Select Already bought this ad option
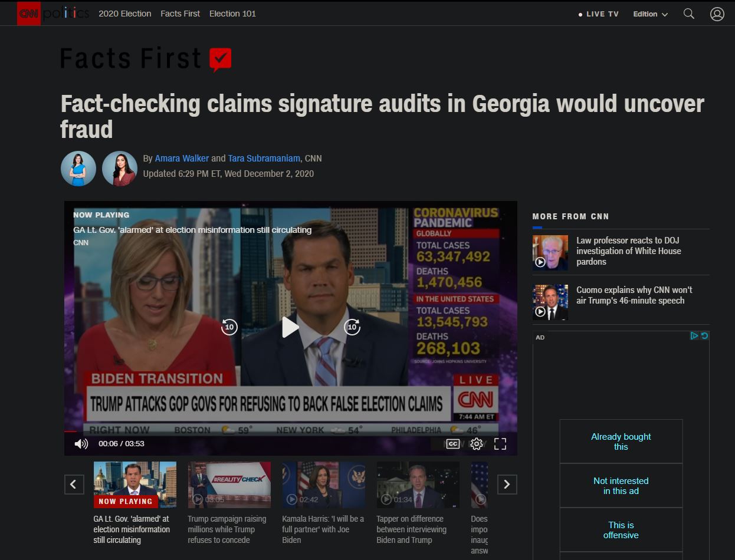Screen dimensions: 735x560 coord(621,442)
